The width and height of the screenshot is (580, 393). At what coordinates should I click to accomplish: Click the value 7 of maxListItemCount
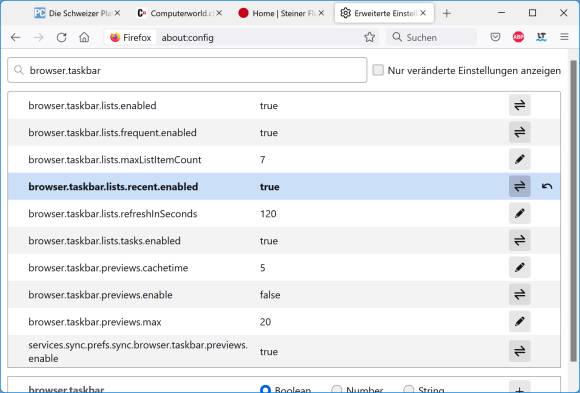click(263, 160)
